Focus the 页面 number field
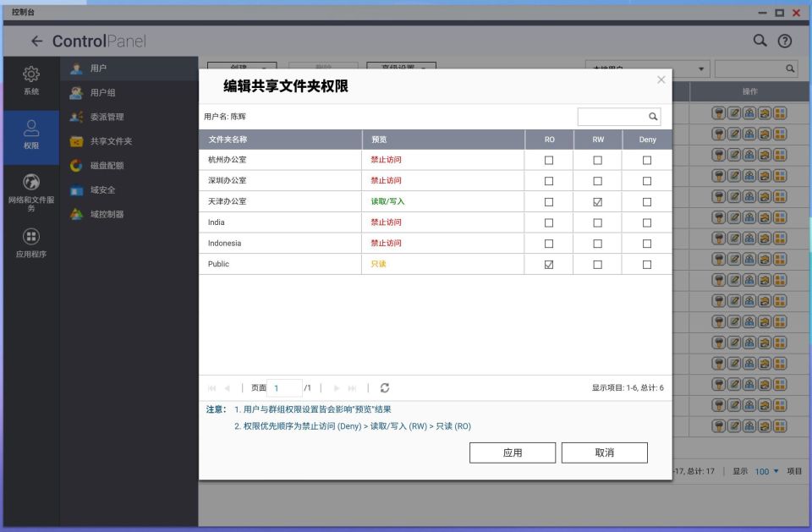The height and width of the screenshot is (532, 812). (284, 388)
